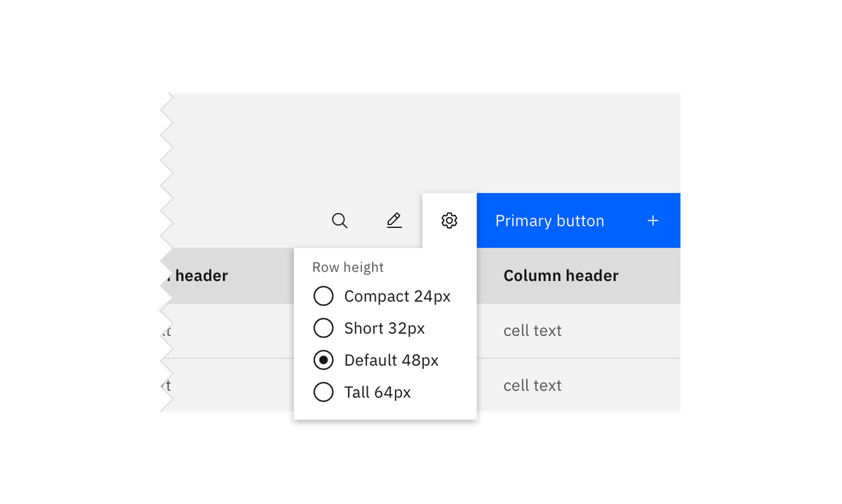Image resolution: width=842 pixels, height=504 pixels.
Task: Click the blue Primary button label
Action: pos(550,220)
